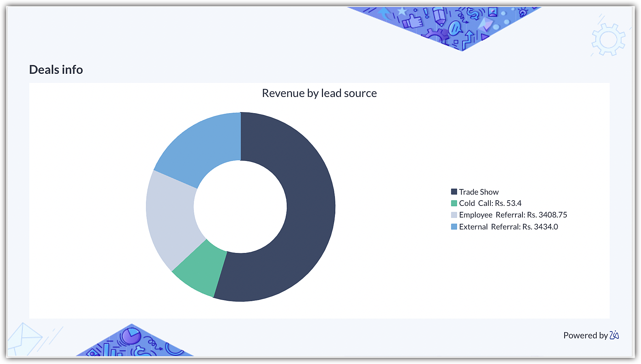This screenshot has width=641, height=364.
Task: Click the pie chart icon in bottom banner
Action: click(x=131, y=336)
